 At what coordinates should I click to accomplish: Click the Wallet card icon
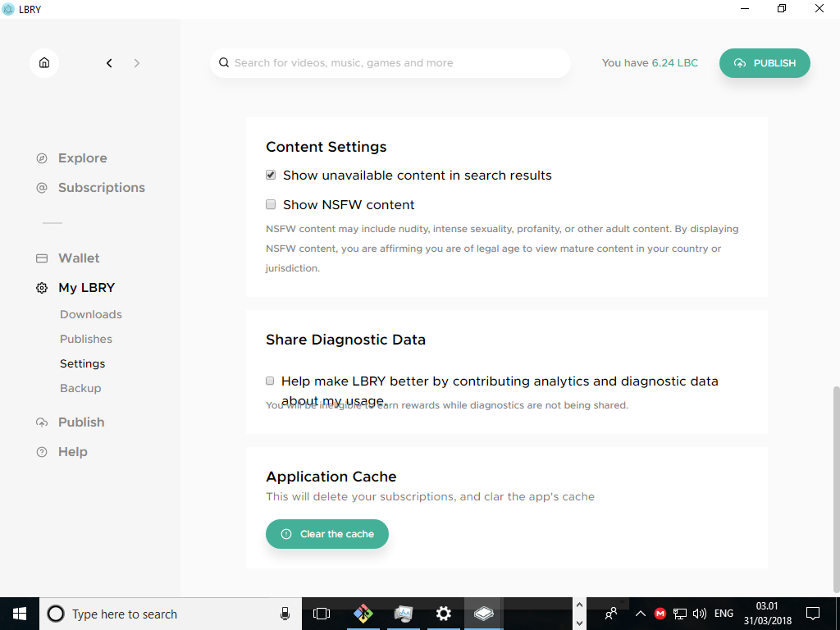[42, 258]
